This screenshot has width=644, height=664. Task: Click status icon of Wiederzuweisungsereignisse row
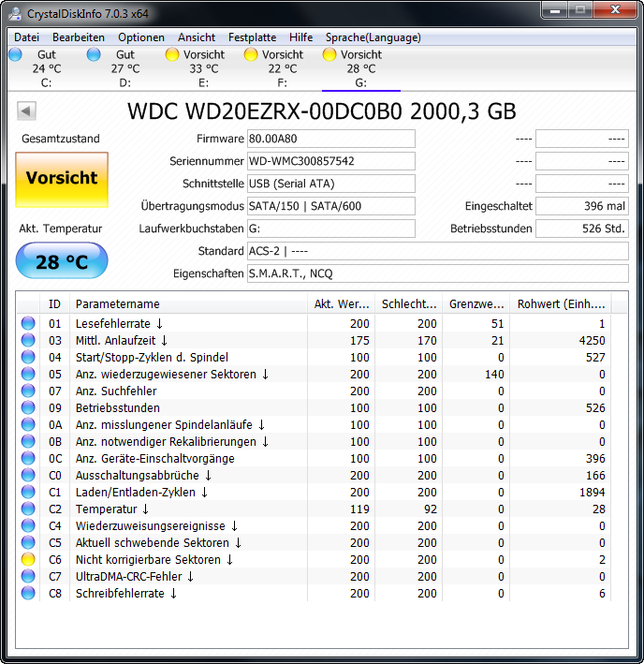[28, 525]
